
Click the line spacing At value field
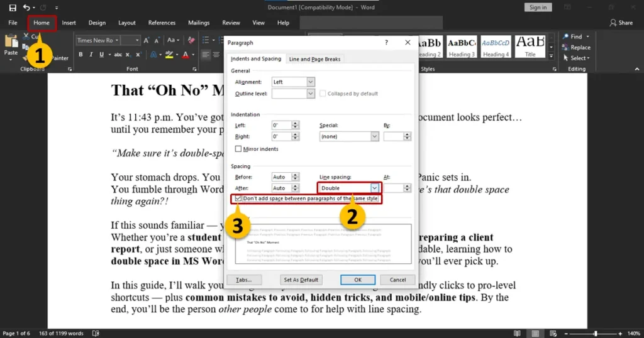tap(394, 188)
